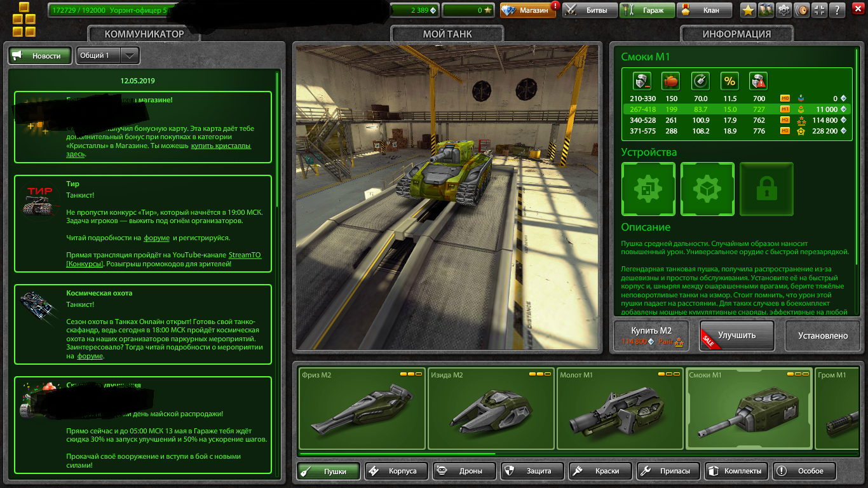Click the critical chance percent icon
This screenshot has width=868, height=488.
729,81
